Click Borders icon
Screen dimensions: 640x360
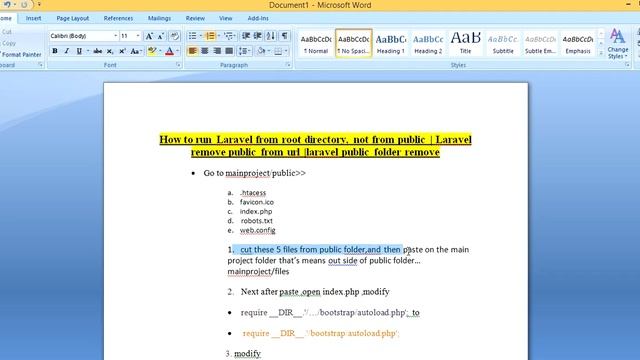278,51
